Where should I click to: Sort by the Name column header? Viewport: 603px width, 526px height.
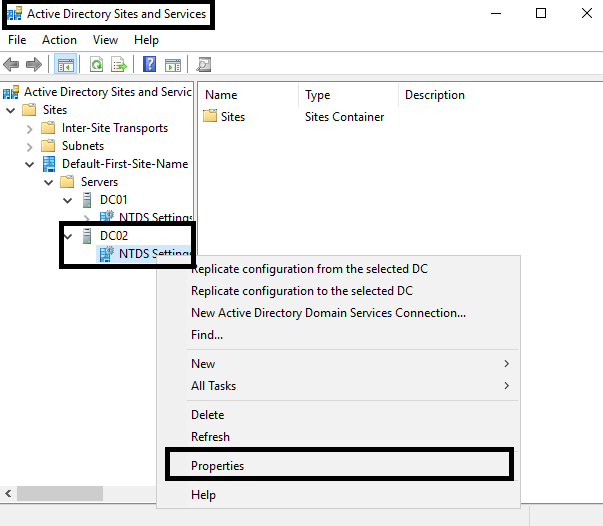pos(248,95)
